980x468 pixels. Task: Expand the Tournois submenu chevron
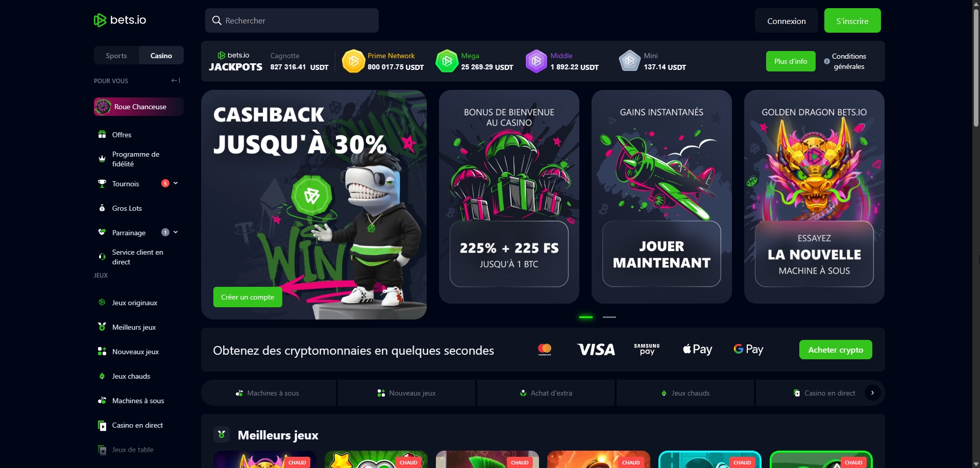click(x=176, y=183)
